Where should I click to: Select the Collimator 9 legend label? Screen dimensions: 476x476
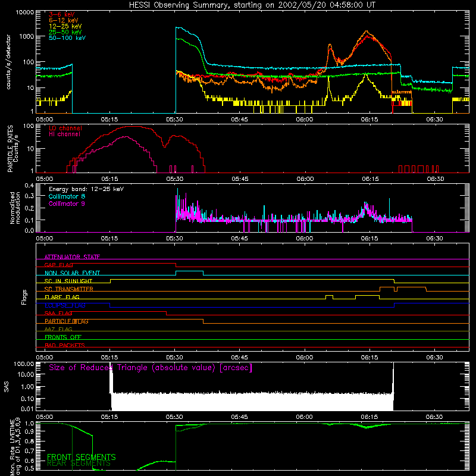[x=67, y=203]
